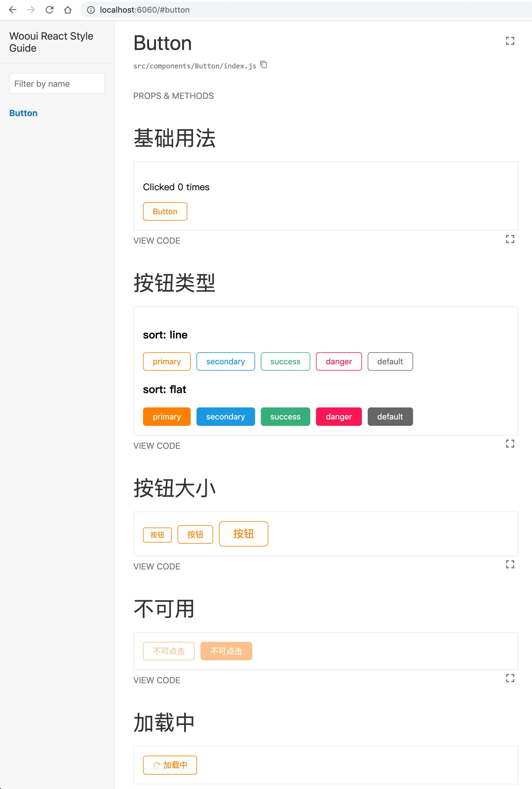Screen dimensions: 532x789
Task: Click the medium 按钮 size button
Action: tap(195, 534)
